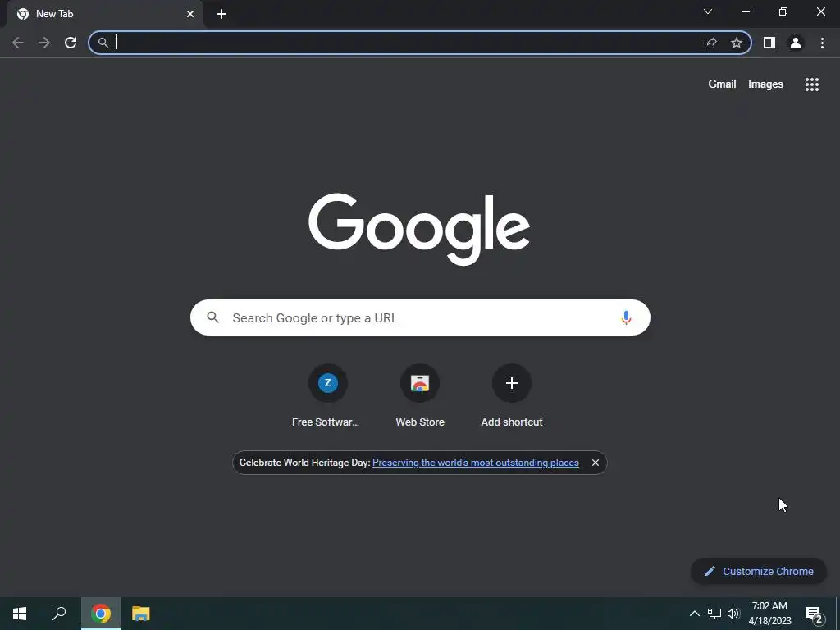Add a new shortcut tile
This screenshot has width=840, height=630.
[x=512, y=396]
